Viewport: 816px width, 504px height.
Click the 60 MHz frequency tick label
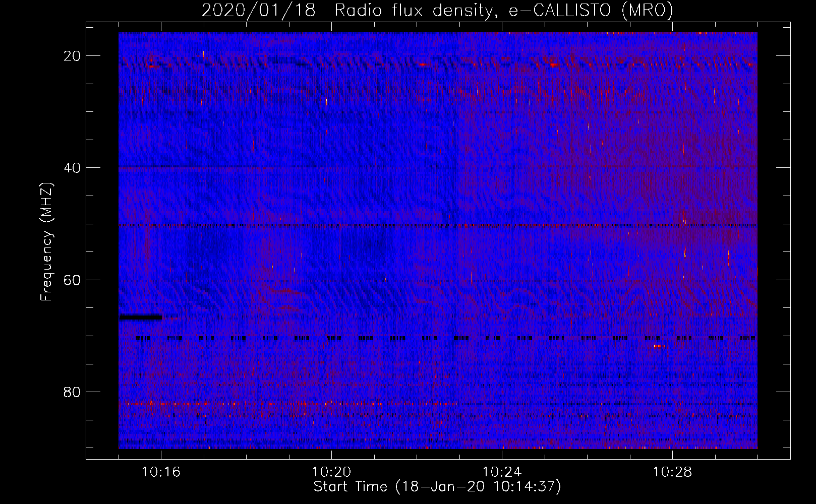click(72, 280)
